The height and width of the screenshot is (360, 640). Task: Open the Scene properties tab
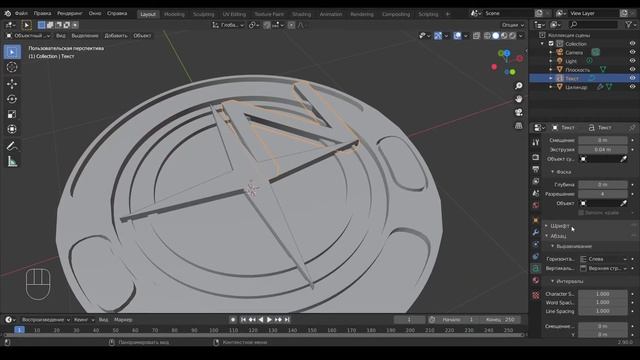click(x=536, y=193)
